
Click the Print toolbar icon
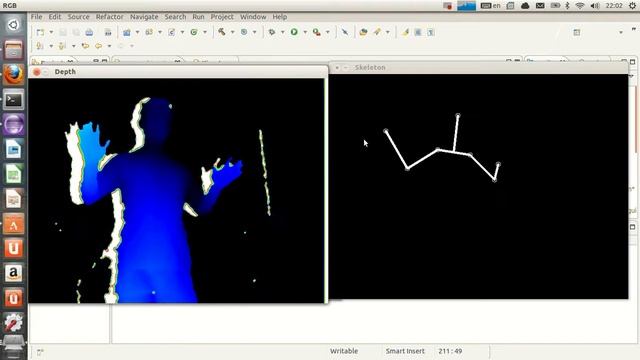pyautogui.click(x=89, y=32)
